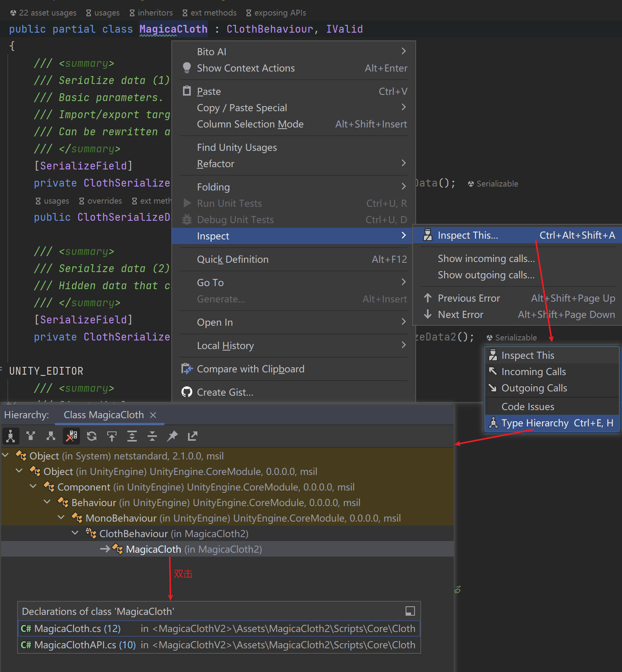
Task: Click the Outgoing Calls arrow icon
Action: coord(493,387)
